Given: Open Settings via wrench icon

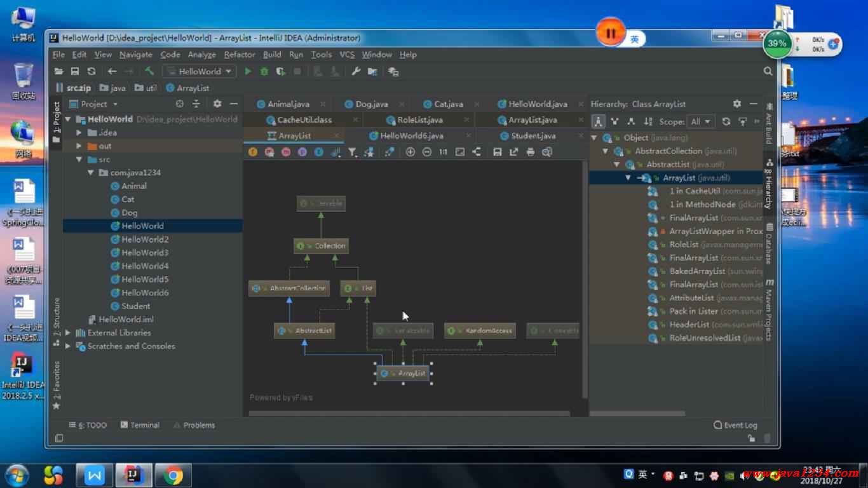Looking at the screenshot, I should click(356, 71).
